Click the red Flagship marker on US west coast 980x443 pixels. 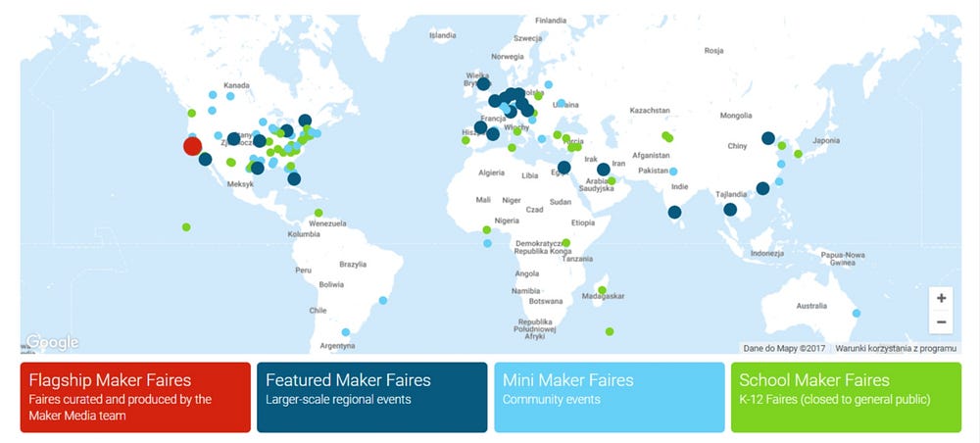(x=192, y=146)
